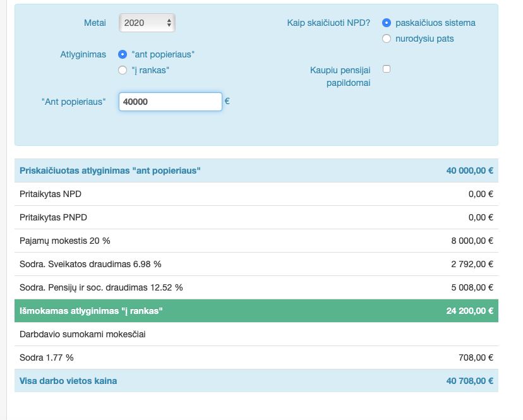Click the Pajamų mokestis 20 % row label

[x=64, y=241]
